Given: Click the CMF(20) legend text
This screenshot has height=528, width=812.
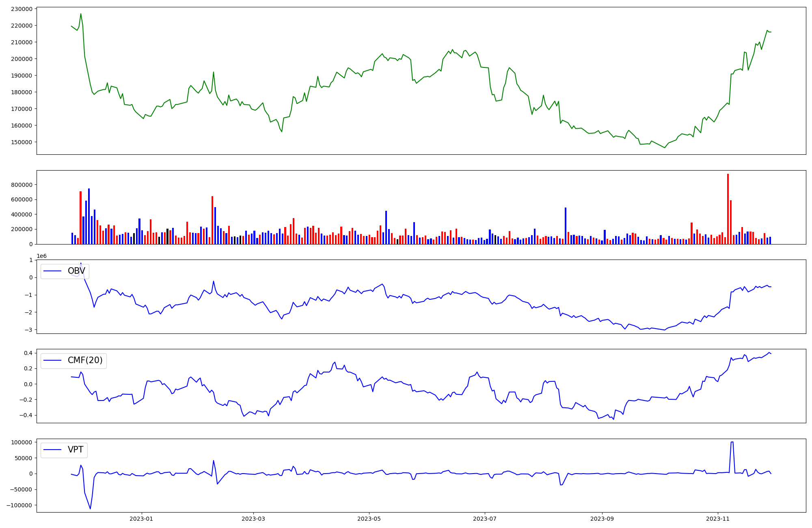Looking at the screenshot, I should pos(85,360).
